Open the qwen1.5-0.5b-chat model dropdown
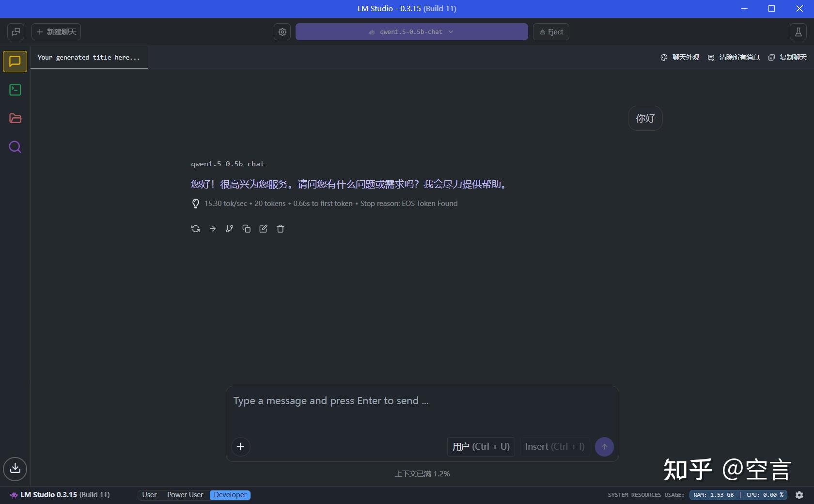The image size is (814, 504). pyautogui.click(x=411, y=32)
